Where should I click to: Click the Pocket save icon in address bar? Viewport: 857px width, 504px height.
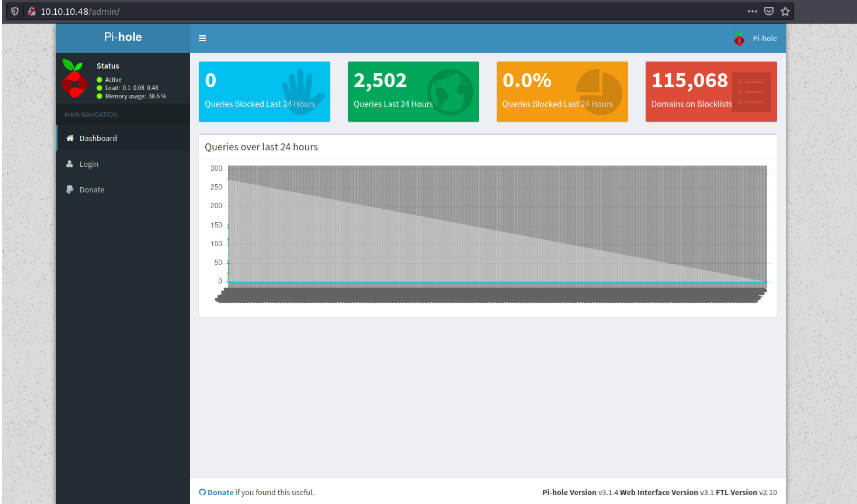pos(768,11)
